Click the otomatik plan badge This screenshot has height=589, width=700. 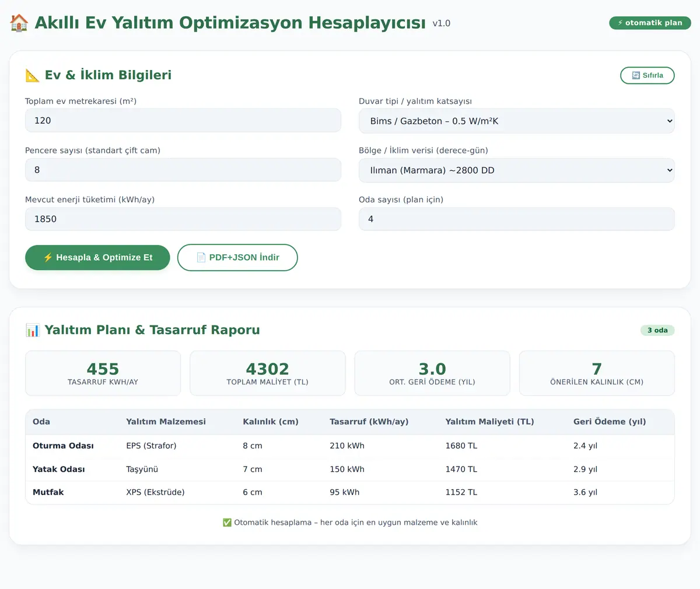coord(650,23)
